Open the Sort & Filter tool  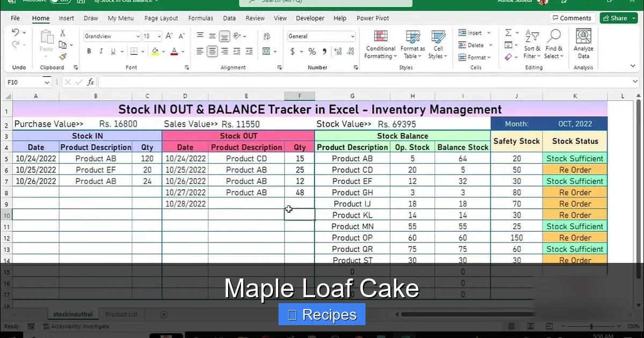pyautogui.click(x=532, y=45)
